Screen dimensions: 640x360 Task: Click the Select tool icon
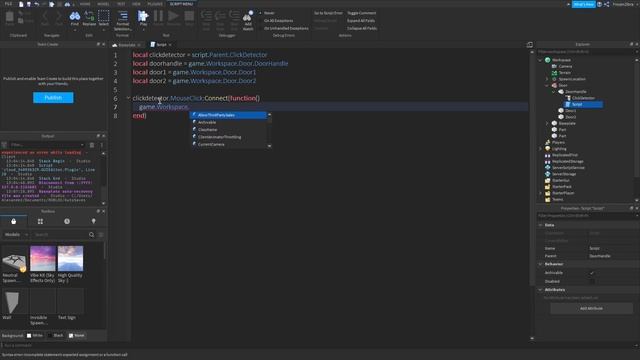click(x=104, y=16)
